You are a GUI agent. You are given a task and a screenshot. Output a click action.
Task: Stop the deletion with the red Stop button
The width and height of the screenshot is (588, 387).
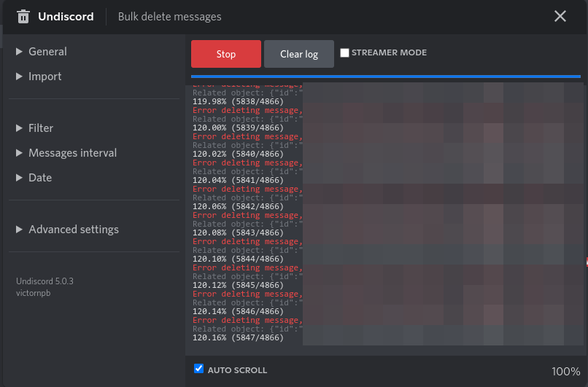pyautogui.click(x=226, y=54)
